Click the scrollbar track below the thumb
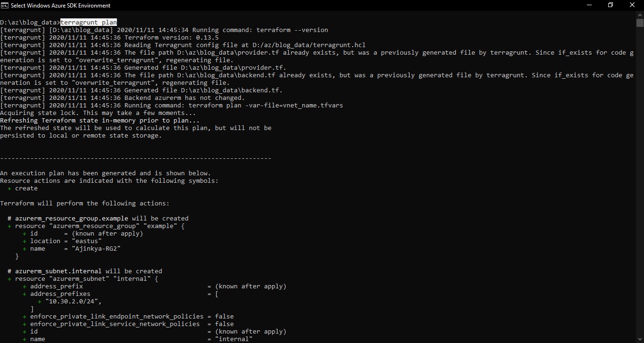 [640, 179]
